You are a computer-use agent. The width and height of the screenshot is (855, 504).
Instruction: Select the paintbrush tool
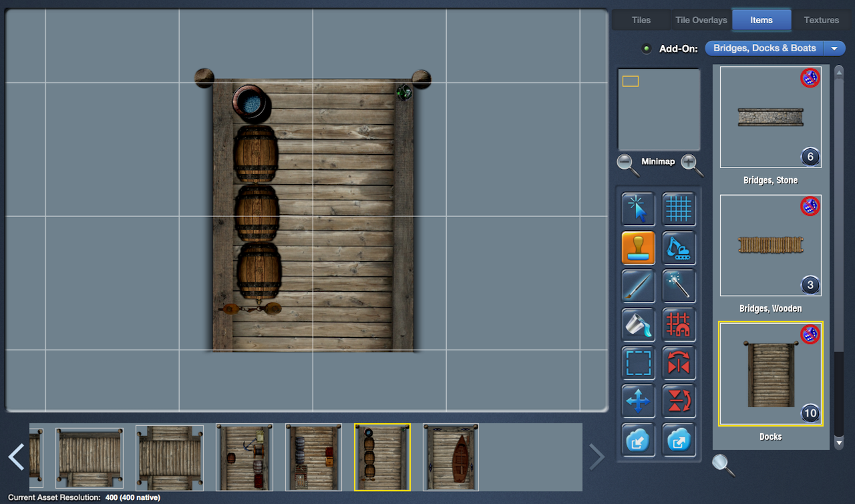(x=638, y=286)
